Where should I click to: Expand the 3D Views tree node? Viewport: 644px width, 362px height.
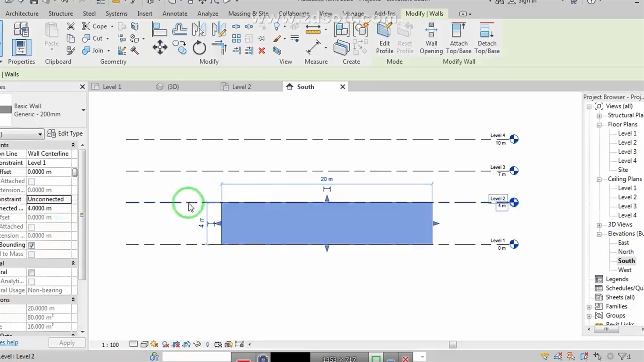[x=599, y=225]
